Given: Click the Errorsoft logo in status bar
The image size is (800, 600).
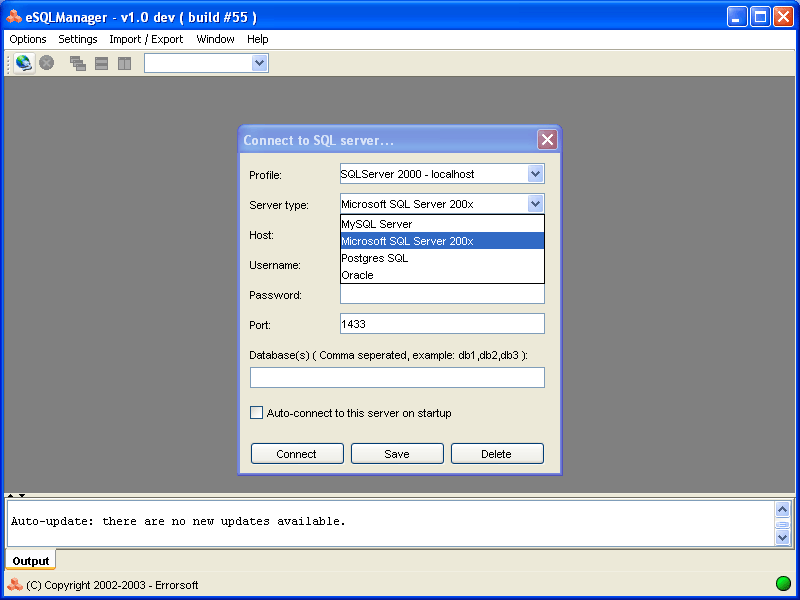Looking at the screenshot, I should tap(15, 585).
